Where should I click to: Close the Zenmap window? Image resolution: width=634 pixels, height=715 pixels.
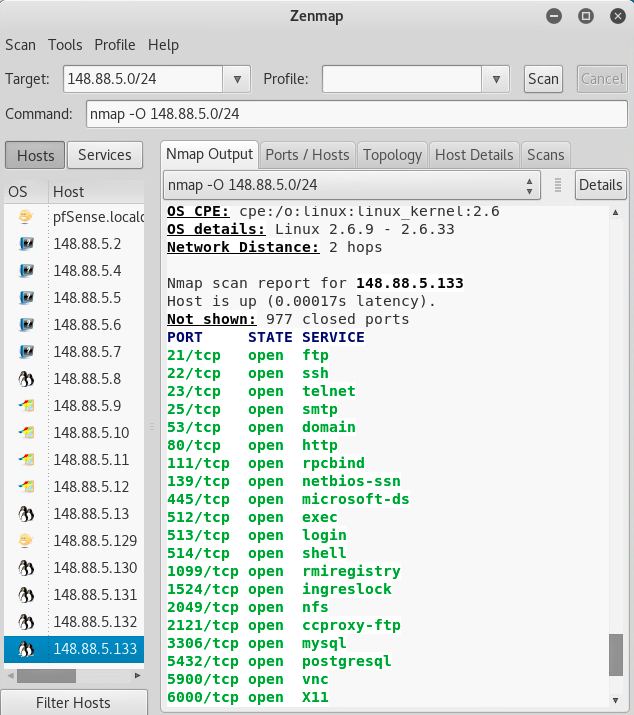[x=618, y=16]
